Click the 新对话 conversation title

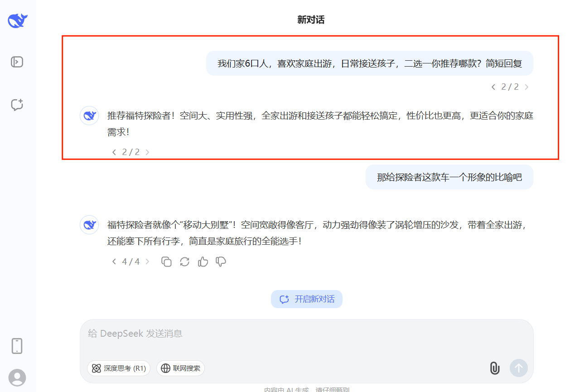pos(311,20)
